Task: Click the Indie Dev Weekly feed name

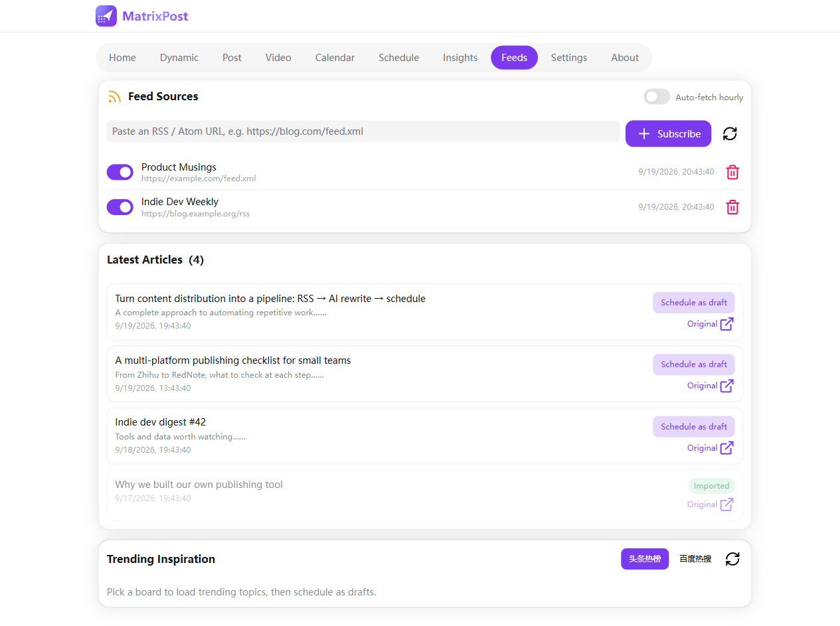Action: tap(180, 202)
